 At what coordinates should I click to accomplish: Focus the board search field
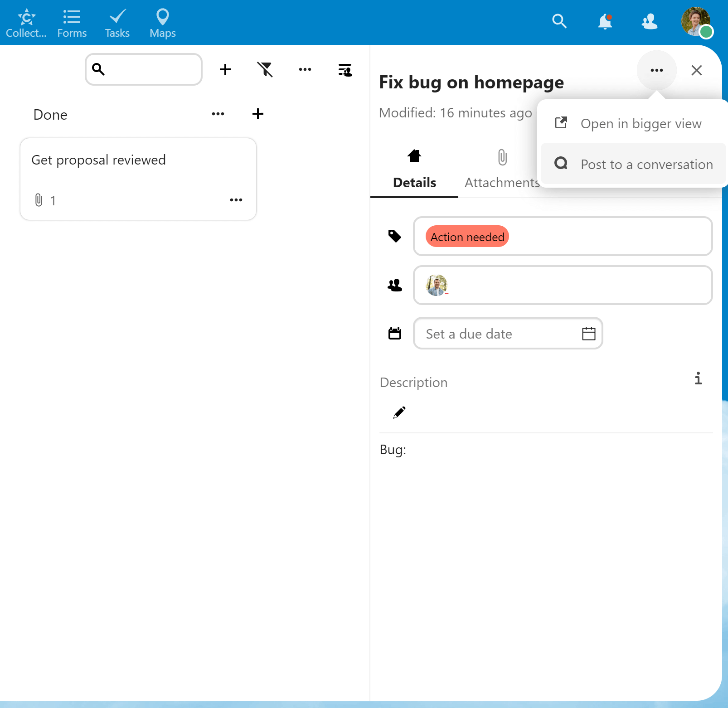(144, 69)
